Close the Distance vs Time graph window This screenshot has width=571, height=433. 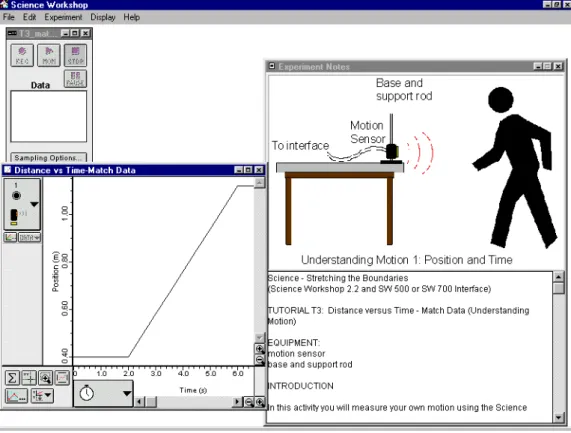click(x=259, y=170)
